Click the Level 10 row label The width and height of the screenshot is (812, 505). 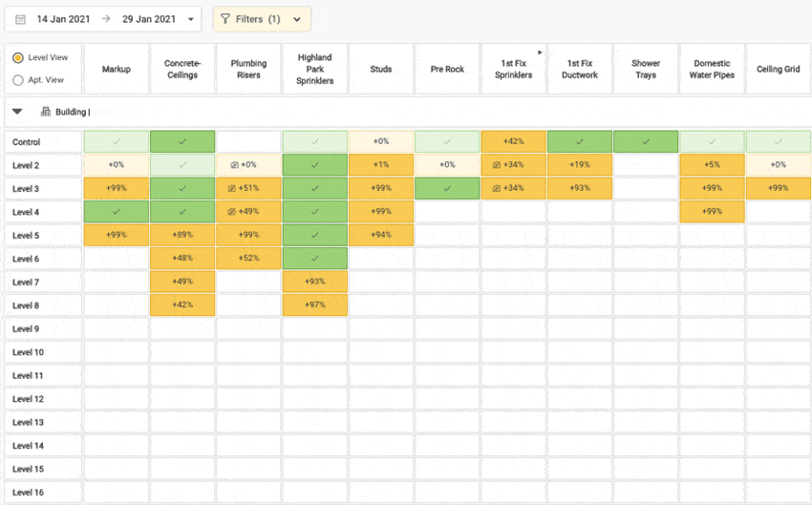(x=29, y=352)
